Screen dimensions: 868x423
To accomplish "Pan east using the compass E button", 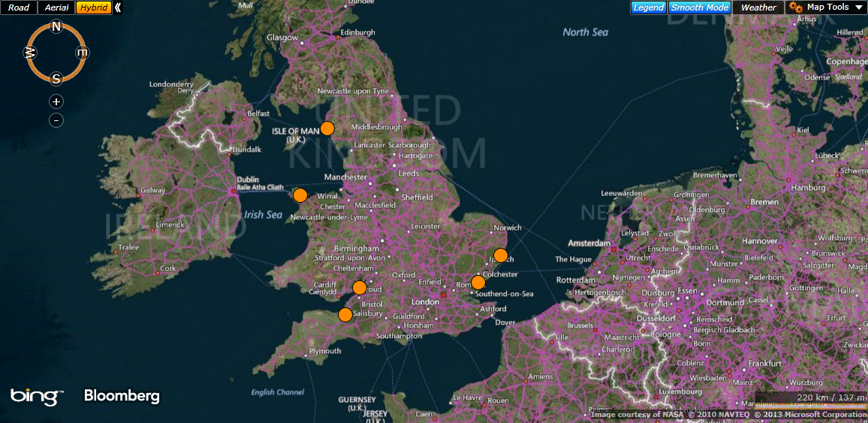I will tap(83, 52).
